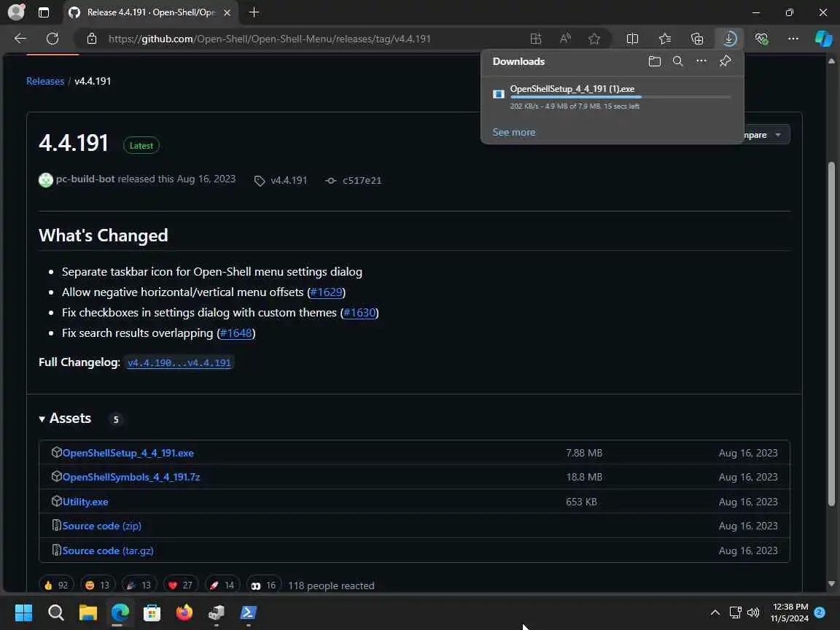The width and height of the screenshot is (840, 630).
Task: Download OpenShellSetup_4_4_191.exe asset
Action: click(x=128, y=453)
